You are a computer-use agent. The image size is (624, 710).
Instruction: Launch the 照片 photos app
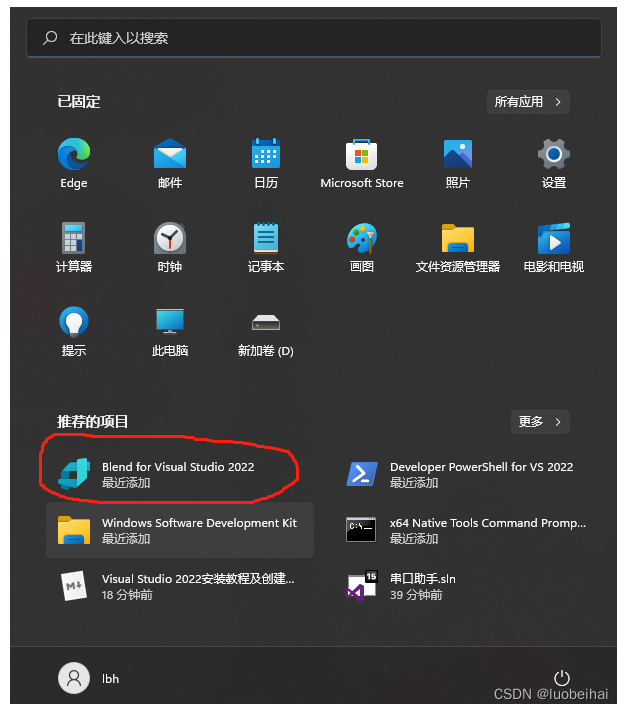[458, 163]
